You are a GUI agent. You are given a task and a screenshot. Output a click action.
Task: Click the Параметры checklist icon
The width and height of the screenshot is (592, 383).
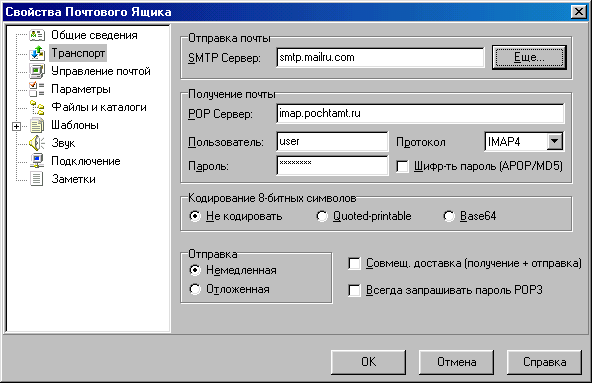37,89
